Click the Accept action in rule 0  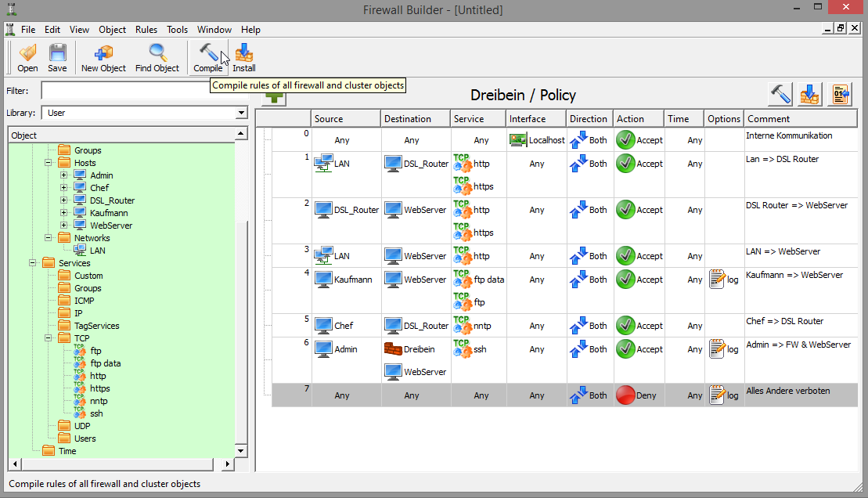tap(625, 140)
